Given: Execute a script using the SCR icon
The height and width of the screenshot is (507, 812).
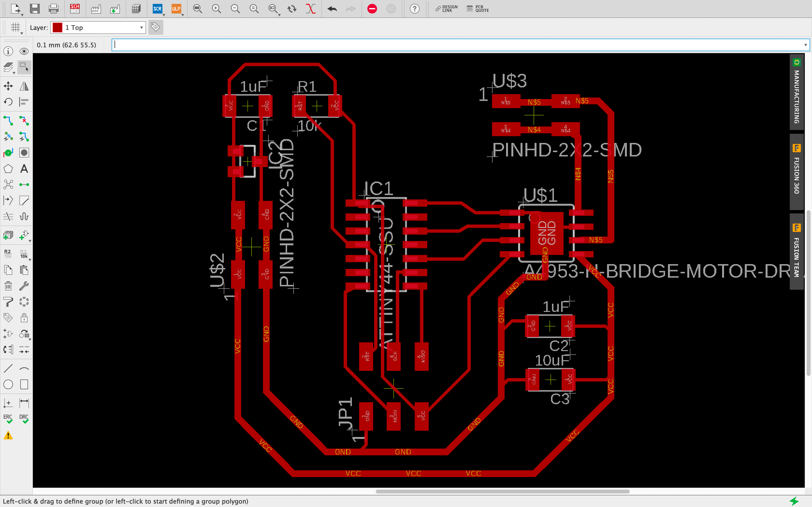Looking at the screenshot, I should (x=157, y=9).
